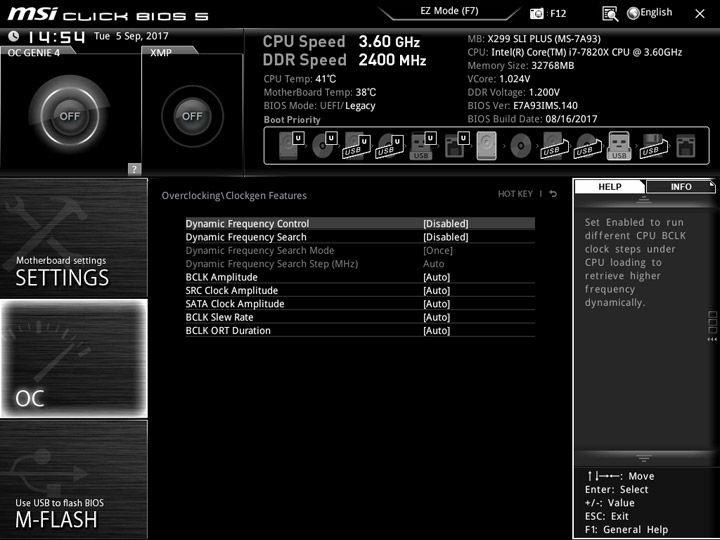
Task: Toggle the OC GENIE 4 OFF knob
Action: pos(70,116)
